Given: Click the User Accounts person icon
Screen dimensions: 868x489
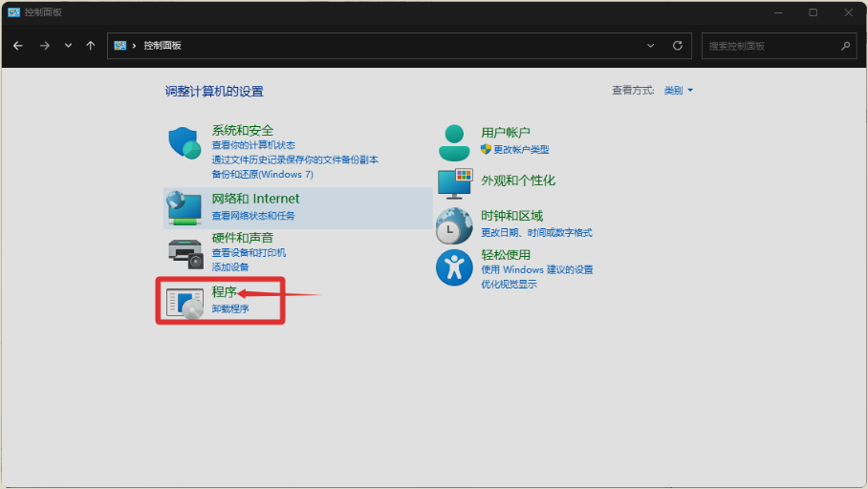Looking at the screenshot, I should point(454,142).
